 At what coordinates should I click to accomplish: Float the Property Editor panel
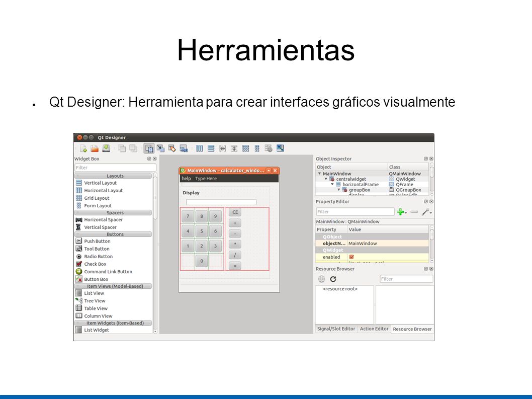pyautogui.click(x=426, y=201)
